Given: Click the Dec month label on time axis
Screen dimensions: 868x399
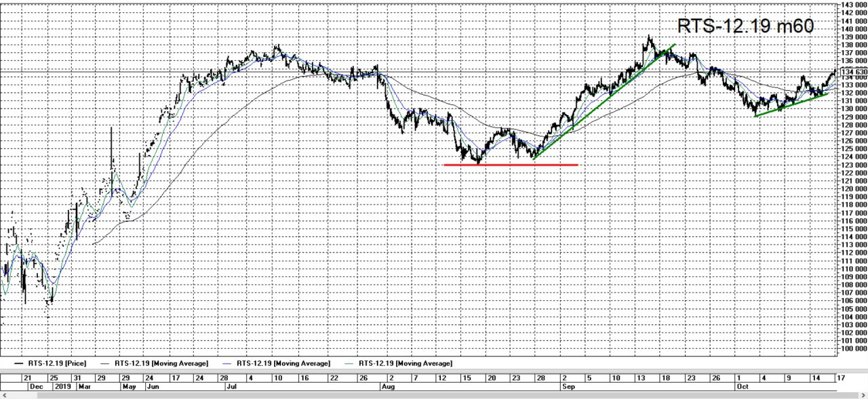Looking at the screenshot, I should (x=36, y=387).
